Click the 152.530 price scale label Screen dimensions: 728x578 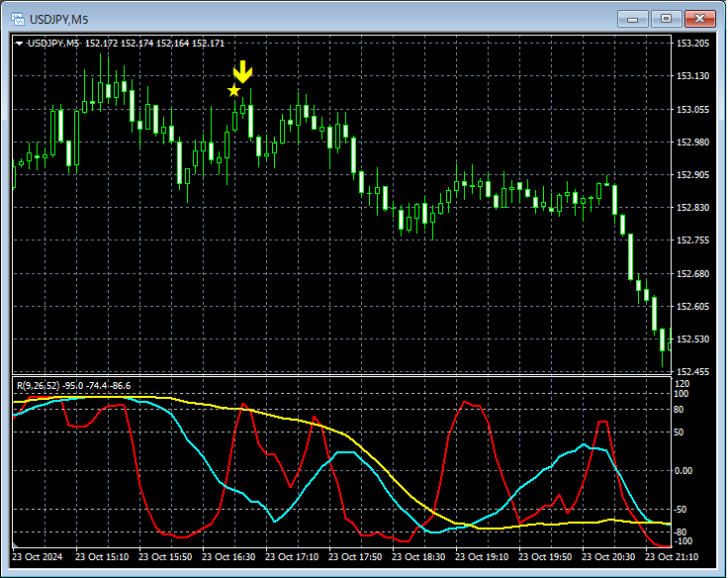[692, 338]
